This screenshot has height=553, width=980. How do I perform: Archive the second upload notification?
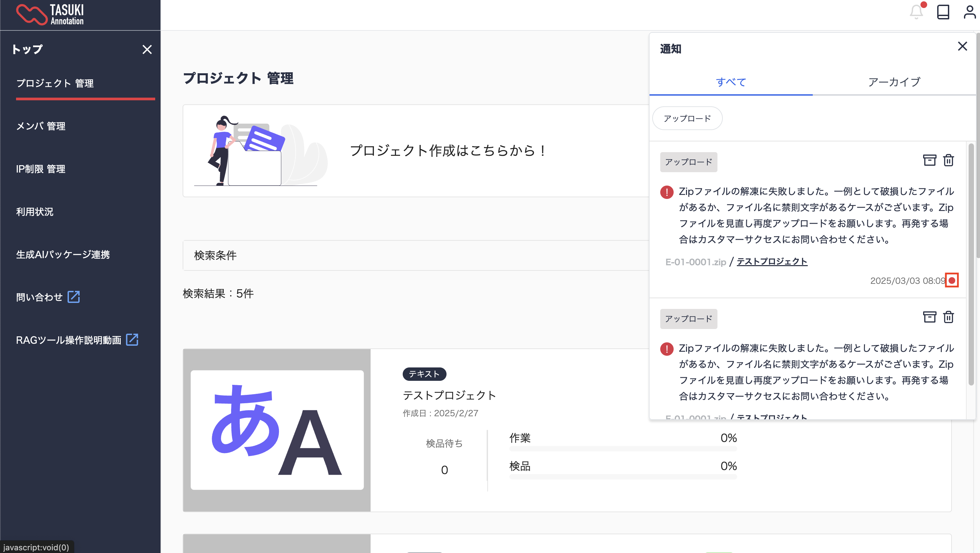929,317
